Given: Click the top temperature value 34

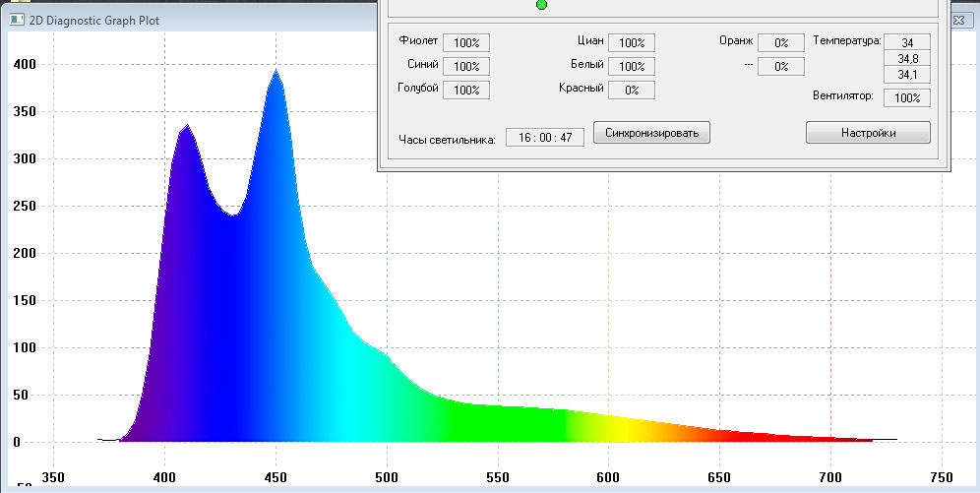Looking at the screenshot, I should (907, 42).
